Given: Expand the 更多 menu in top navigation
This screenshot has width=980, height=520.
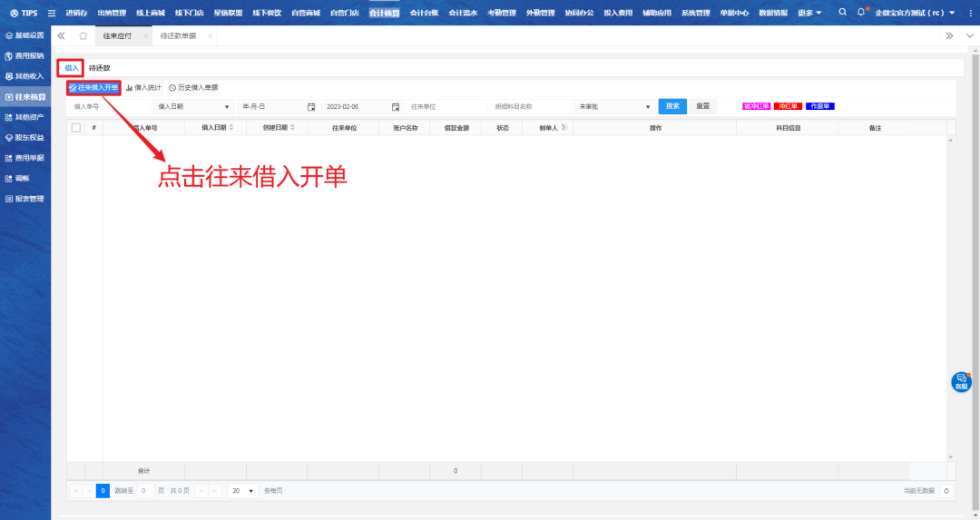Looking at the screenshot, I should click(809, 13).
